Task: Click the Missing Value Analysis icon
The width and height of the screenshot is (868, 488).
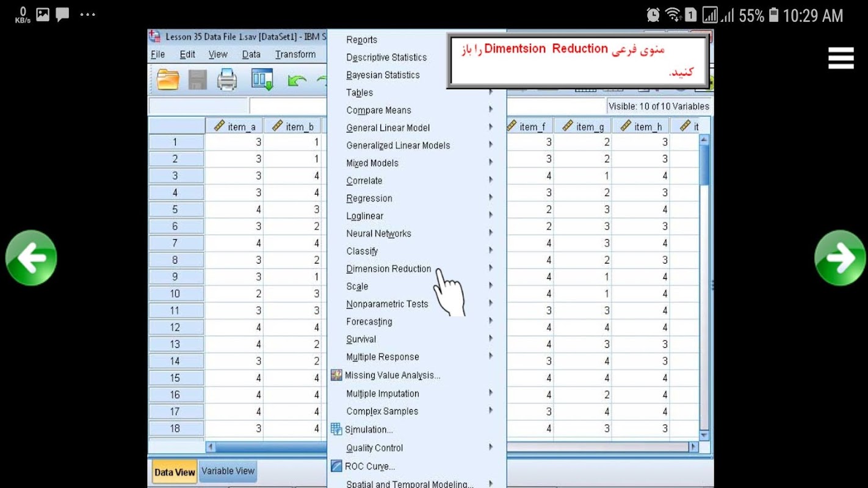Action: pyautogui.click(x=336, y=375)
